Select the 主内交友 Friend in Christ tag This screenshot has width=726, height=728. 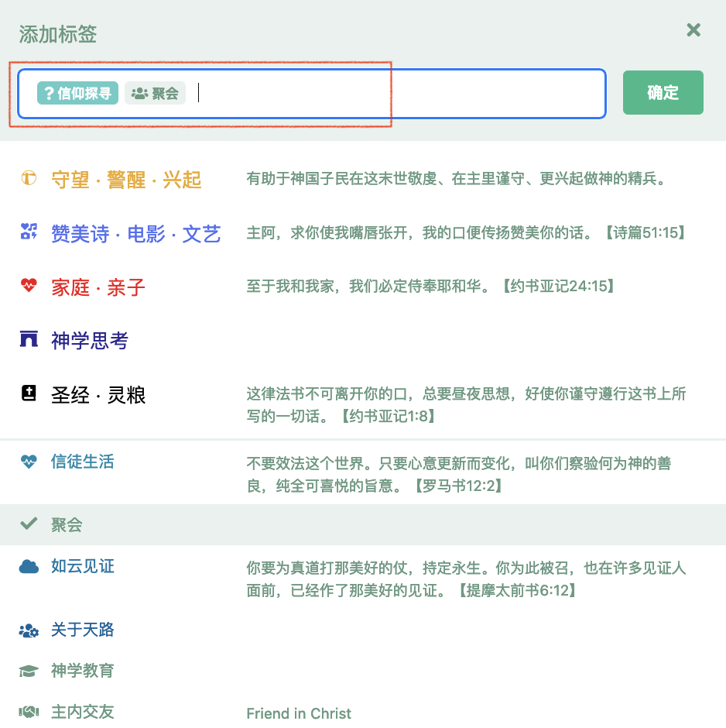[x=82, y=711]
